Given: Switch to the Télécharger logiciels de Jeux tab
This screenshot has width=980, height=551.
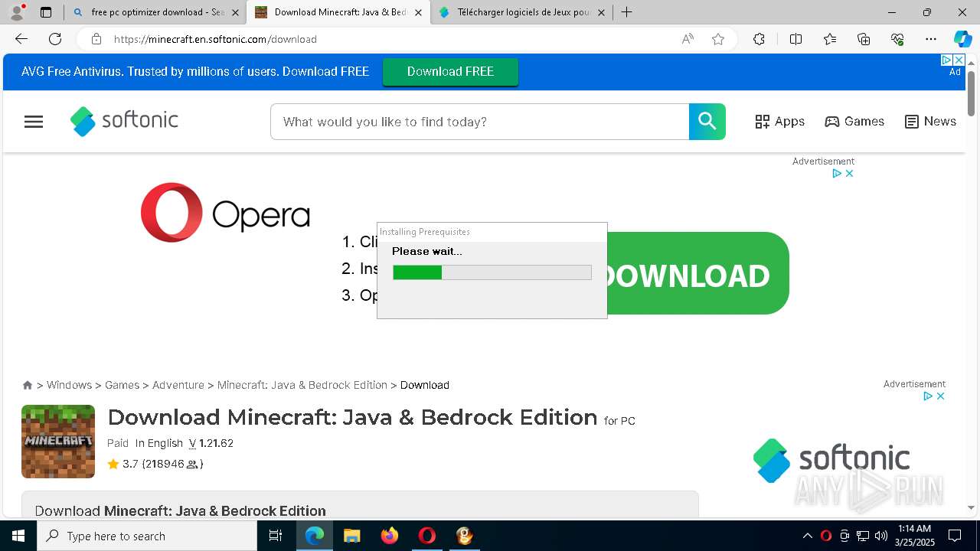Looking at the screenshot, I should [521, 12].
